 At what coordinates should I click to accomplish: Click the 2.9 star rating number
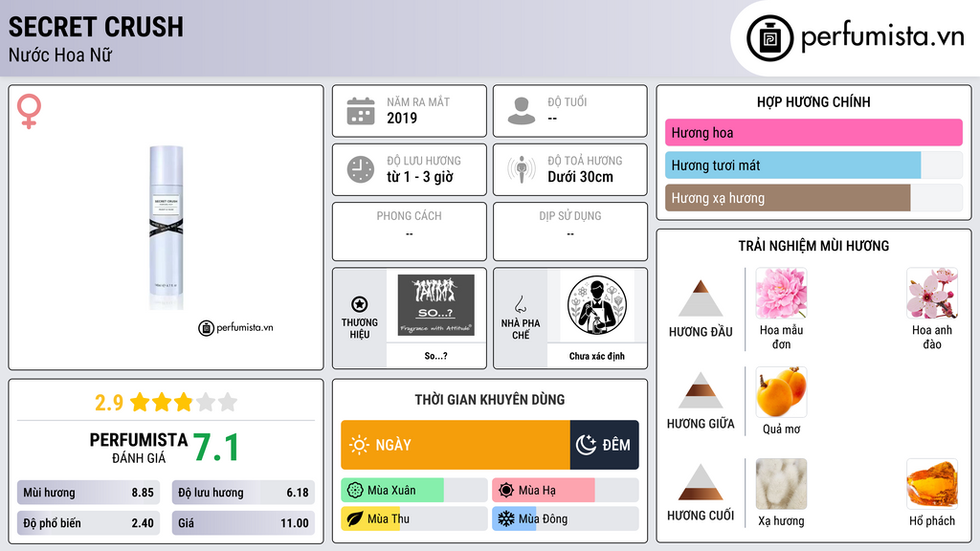109,403
